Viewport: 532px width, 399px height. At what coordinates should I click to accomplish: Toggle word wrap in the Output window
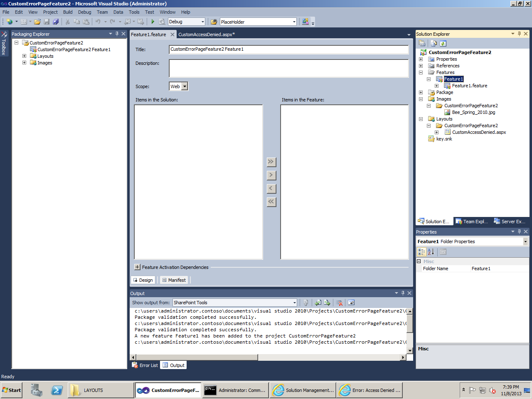pos(351,303)
